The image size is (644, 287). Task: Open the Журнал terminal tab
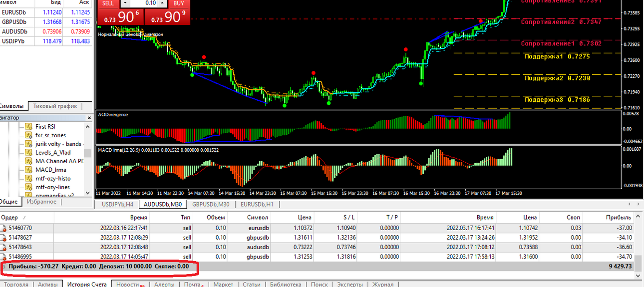382,284
